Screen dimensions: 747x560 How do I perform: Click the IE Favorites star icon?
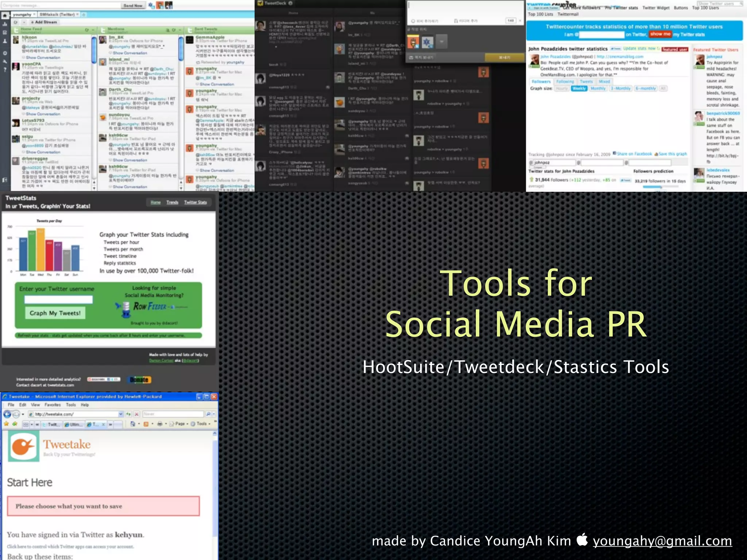[6, 424]
